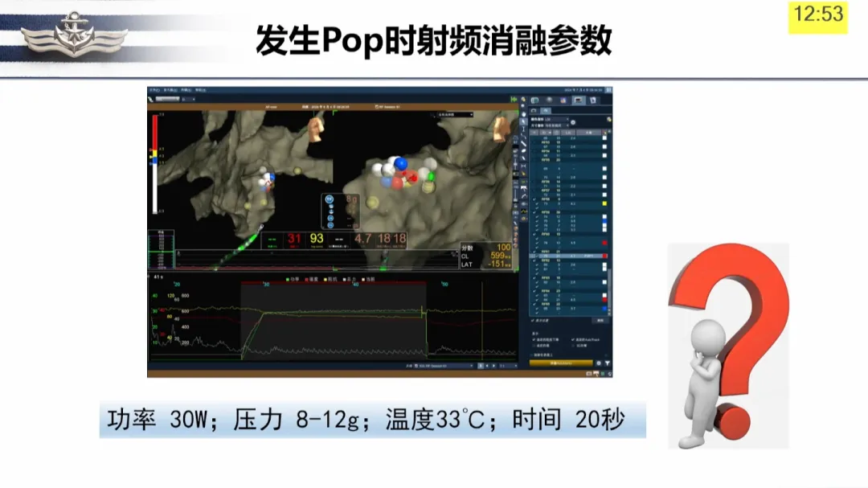The width and height of the screenshot is (868, 488).
Task: Click the yellow handle on the color scale bar
Action: (x=152, y=156)
